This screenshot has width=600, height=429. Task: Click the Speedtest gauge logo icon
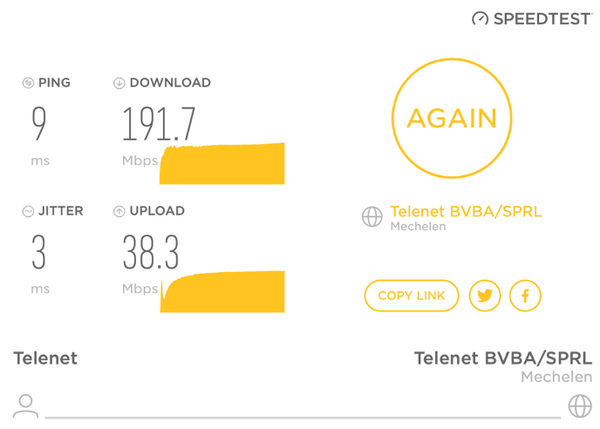tap(480, 18)
